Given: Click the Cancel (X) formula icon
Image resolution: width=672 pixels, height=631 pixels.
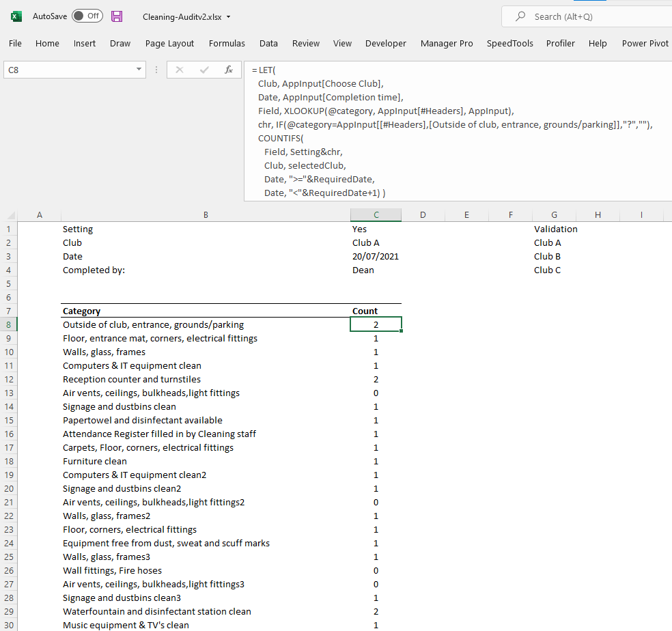Looking at the screenshot, I should point(180,70).
